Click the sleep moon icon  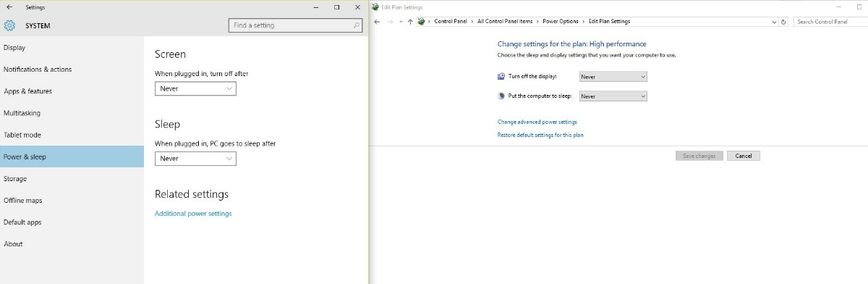(501, 96)
